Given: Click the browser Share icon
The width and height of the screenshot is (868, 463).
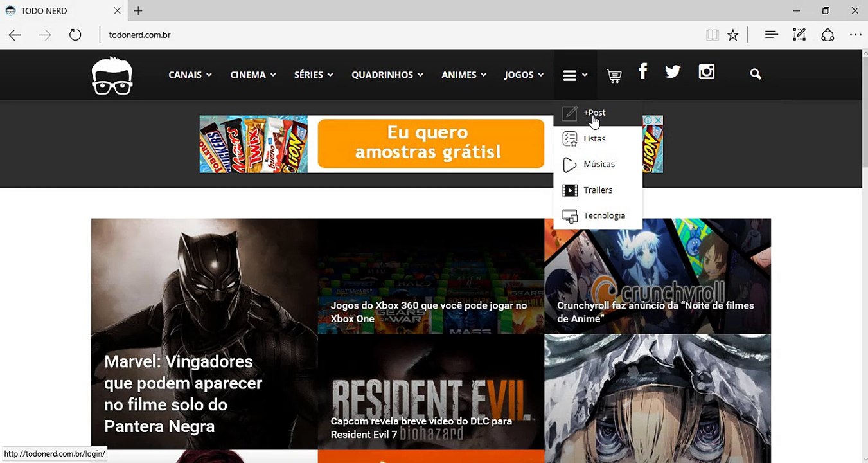Looking at the screenshot, I should click(828, 35).
